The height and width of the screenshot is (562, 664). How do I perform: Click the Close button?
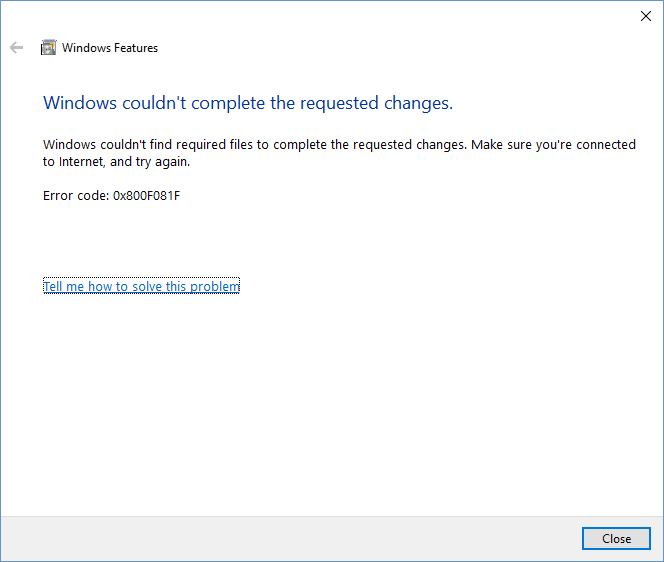point(616,538)
